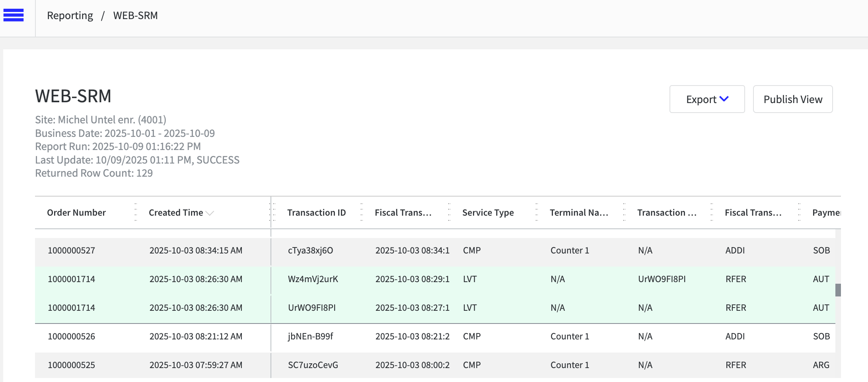Click the Publish View button
This screenshot has width=868, height=382.
792,99
